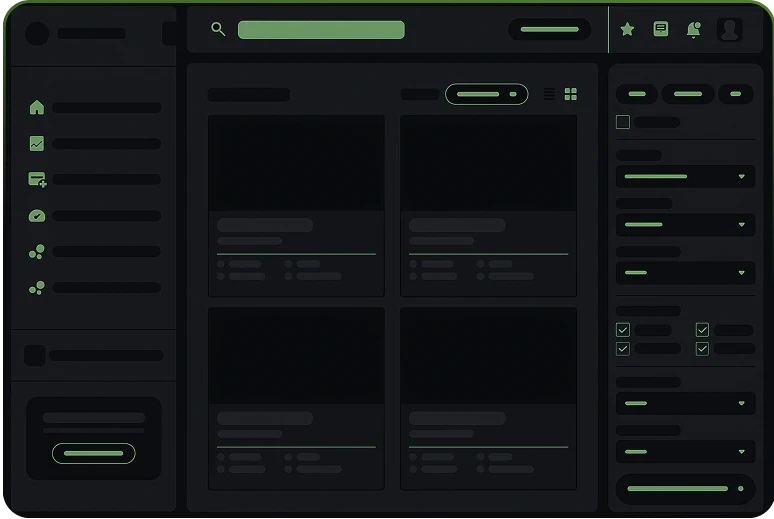Open the user profile avatar
Viewport: 774px width, 519px height.
[x=729, y=30]
